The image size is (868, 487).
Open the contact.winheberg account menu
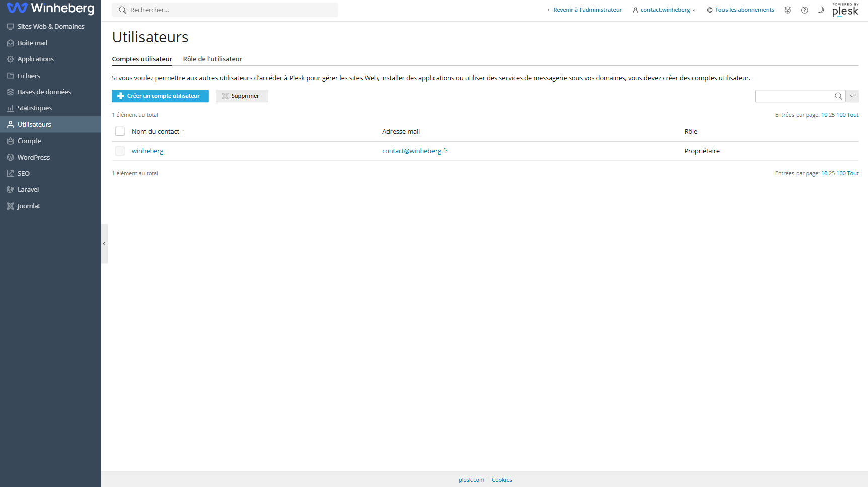pos(665,10)
